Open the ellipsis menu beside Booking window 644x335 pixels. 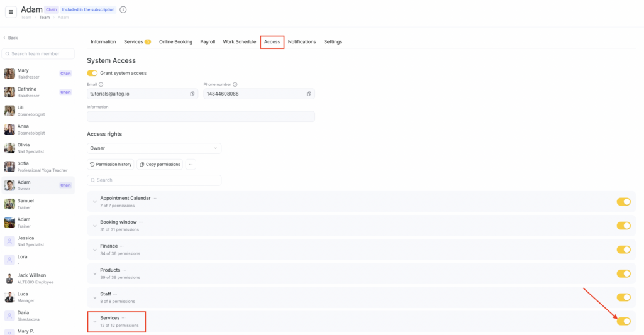tap(141, 222)
